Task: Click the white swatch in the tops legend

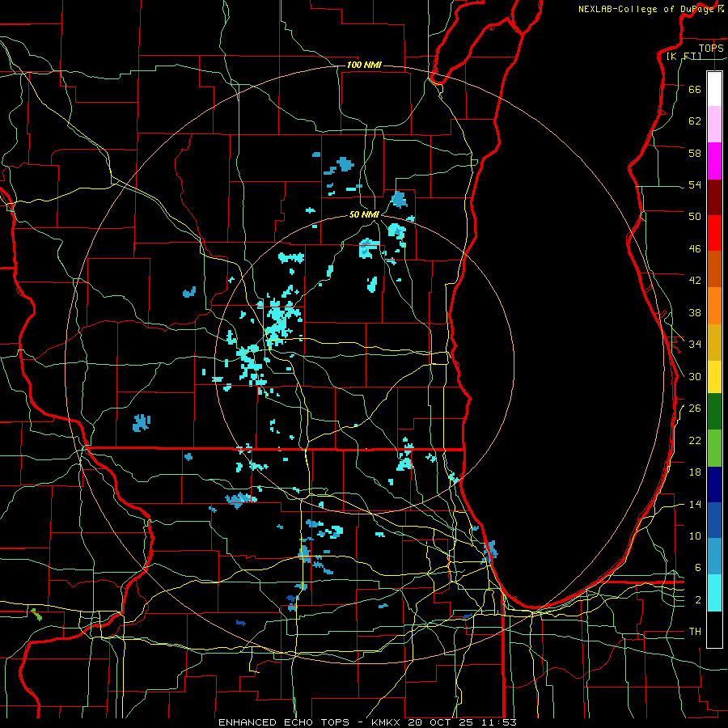Action: (x=714, y=89)
